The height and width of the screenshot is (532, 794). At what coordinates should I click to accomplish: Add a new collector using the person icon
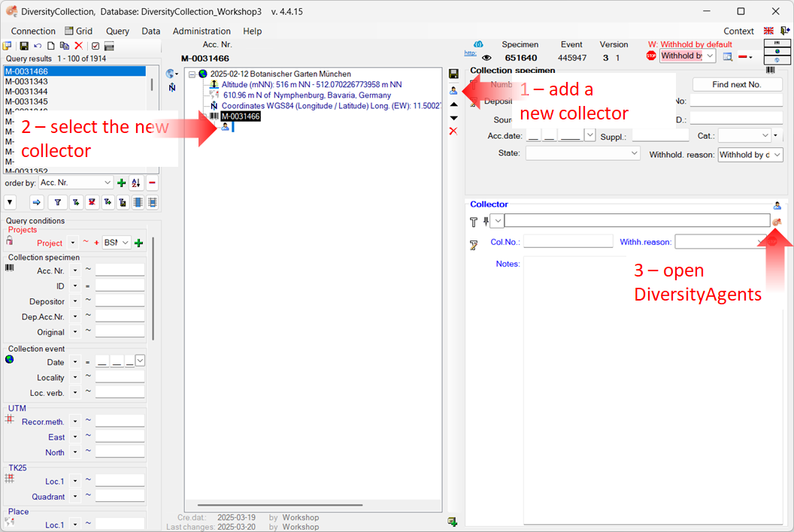453,90
